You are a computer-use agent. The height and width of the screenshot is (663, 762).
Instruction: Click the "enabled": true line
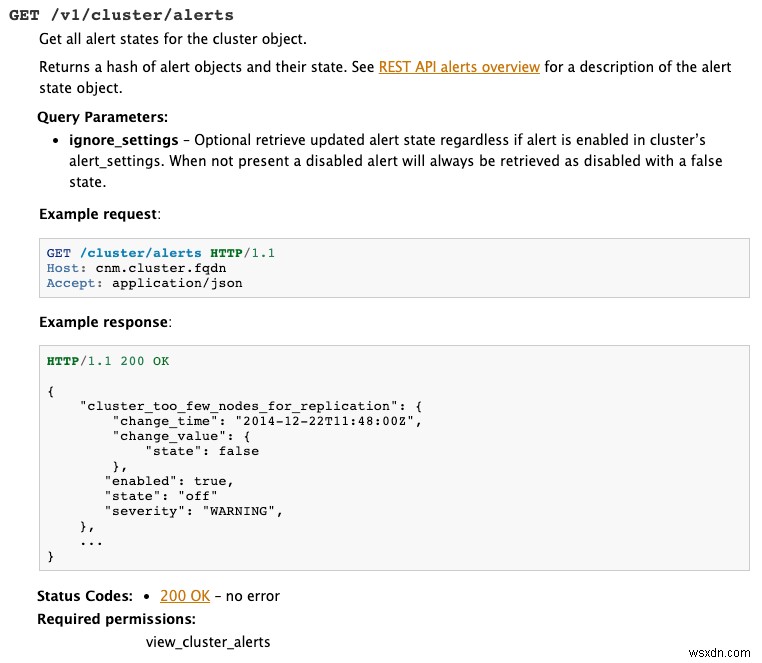(x=167, y=481)
